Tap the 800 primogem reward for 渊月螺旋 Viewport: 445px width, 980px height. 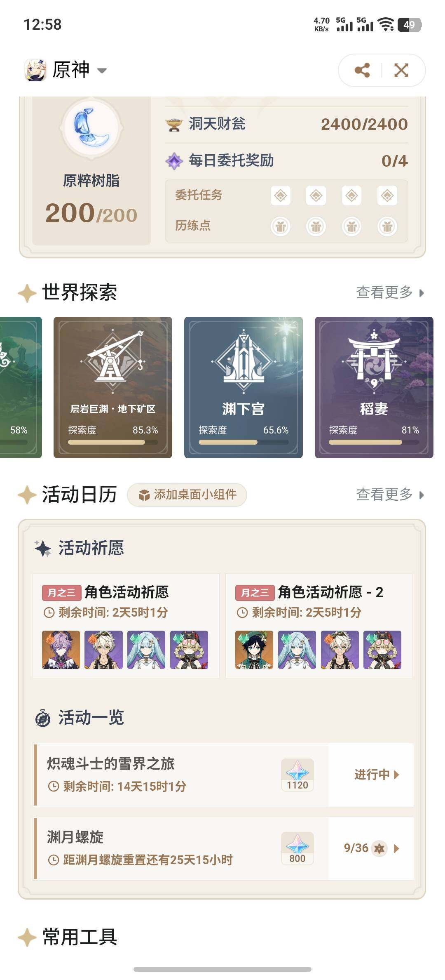pyautogui.click(x=297, y=848)
